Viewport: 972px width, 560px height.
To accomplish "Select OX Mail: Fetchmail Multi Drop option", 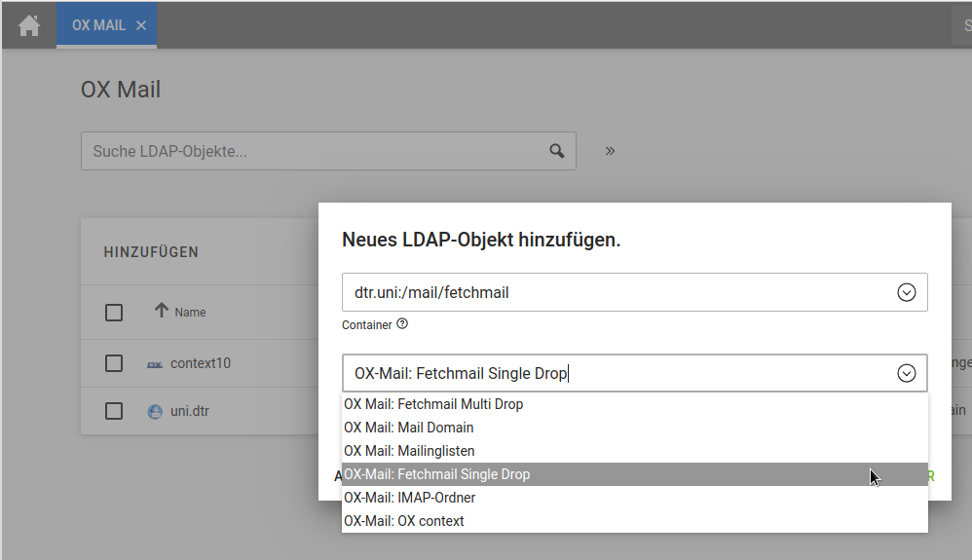I will click(x=635, y=404).
